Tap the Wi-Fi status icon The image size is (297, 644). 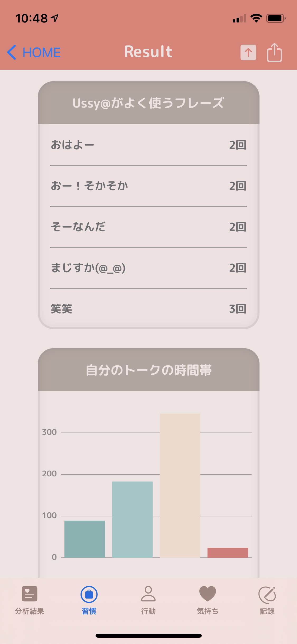tap(256, 18)
